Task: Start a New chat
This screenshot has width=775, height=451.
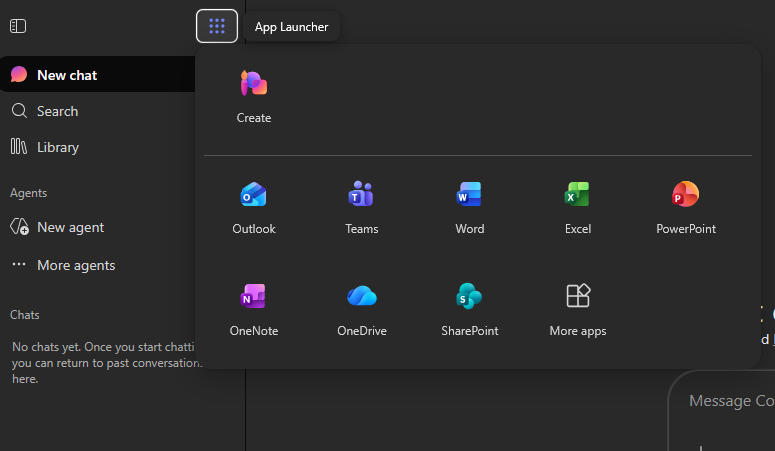Action: pos(98,75)
